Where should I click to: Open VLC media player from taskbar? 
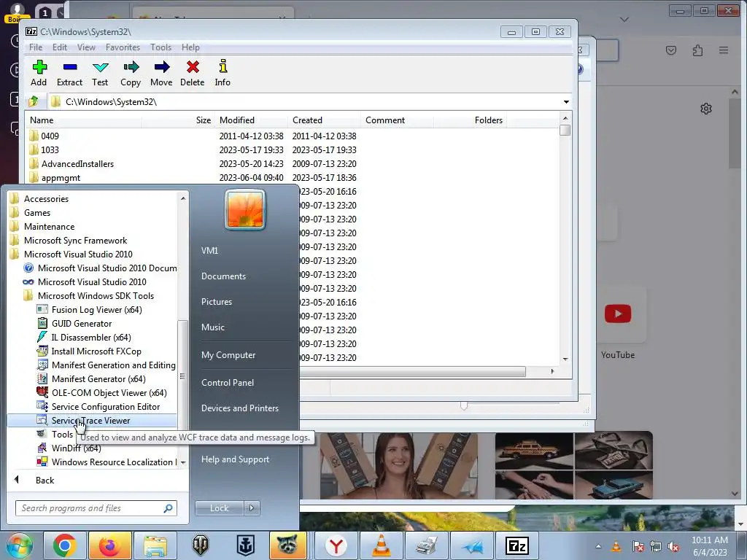(x=381, y=545)
